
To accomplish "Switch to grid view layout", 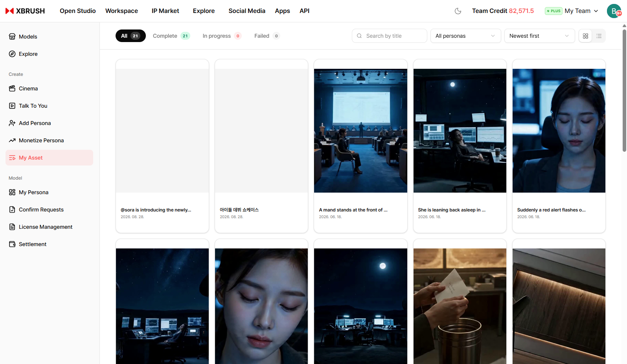I will click(x=585, y=36).
